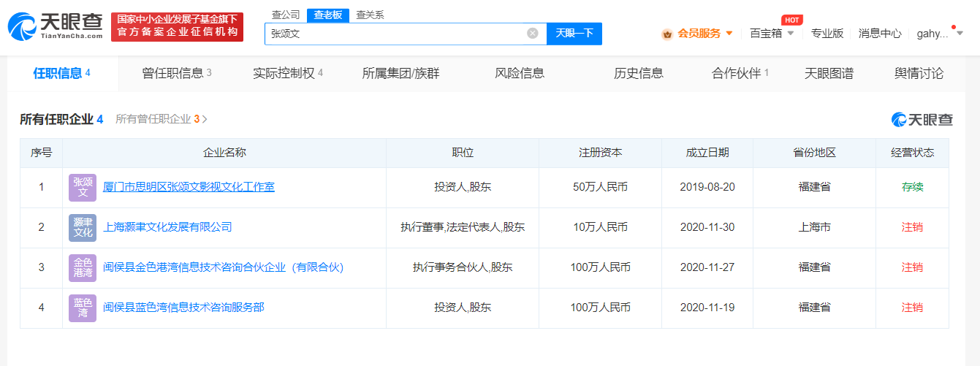This screenshot has width=980, height=366.
Task: Expand 所有曾任职企业 with chevron
Action: (205, 119)
